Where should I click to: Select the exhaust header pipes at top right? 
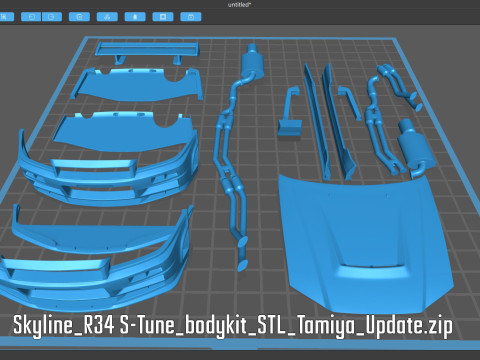coord(400,86)
